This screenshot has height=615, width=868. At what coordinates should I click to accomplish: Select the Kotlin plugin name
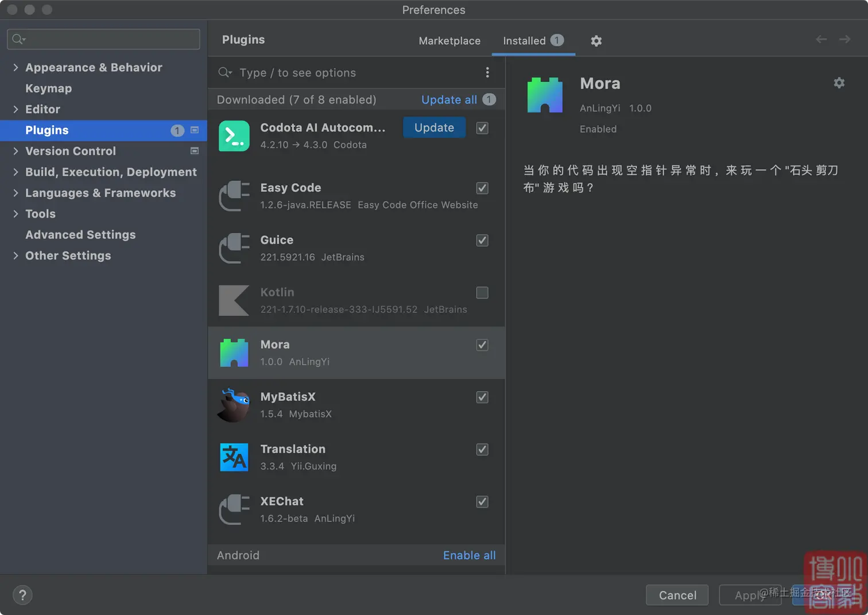coord(277,292)
